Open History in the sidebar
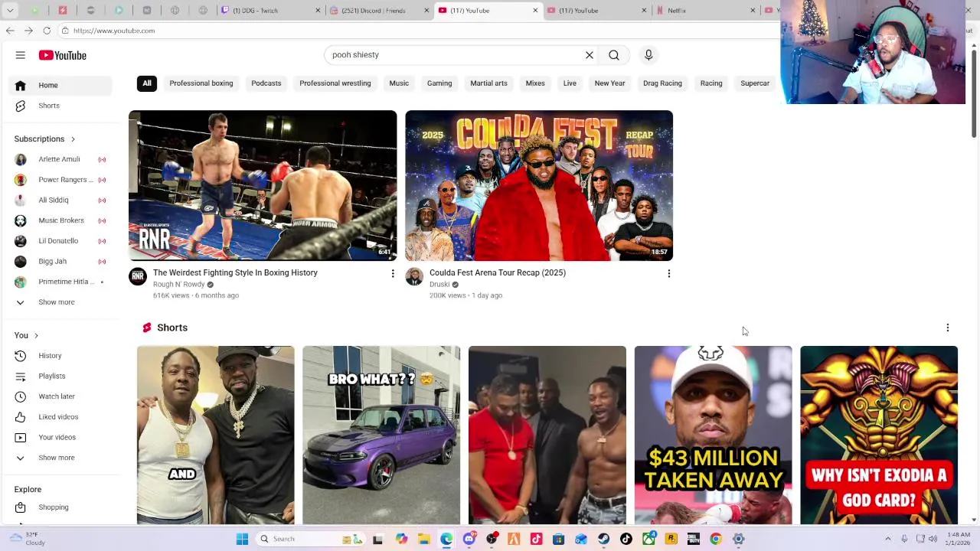The width and height of the screenshot is (980, 551). click(x=60, y=356)
